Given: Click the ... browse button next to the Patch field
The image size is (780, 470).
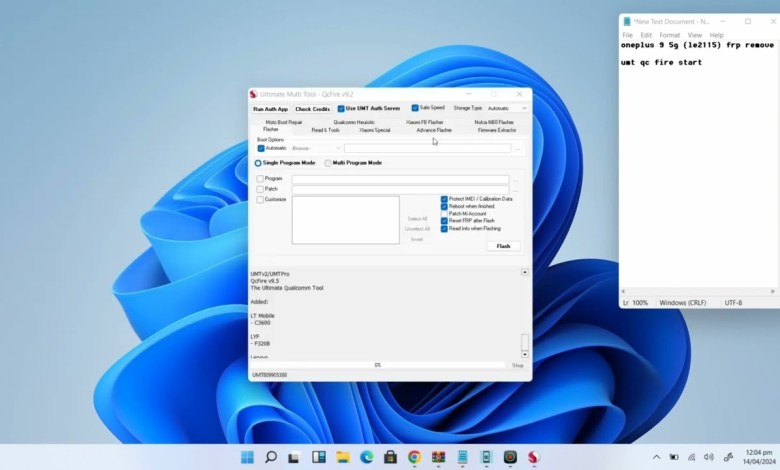Looking at the screenshot, I should pyautogui.click(x=516, y=190).
